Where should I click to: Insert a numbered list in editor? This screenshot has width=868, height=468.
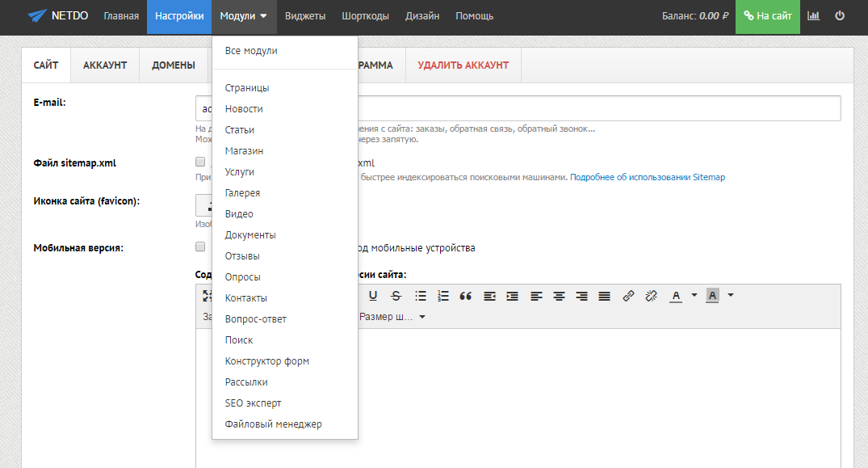[442, 296]
